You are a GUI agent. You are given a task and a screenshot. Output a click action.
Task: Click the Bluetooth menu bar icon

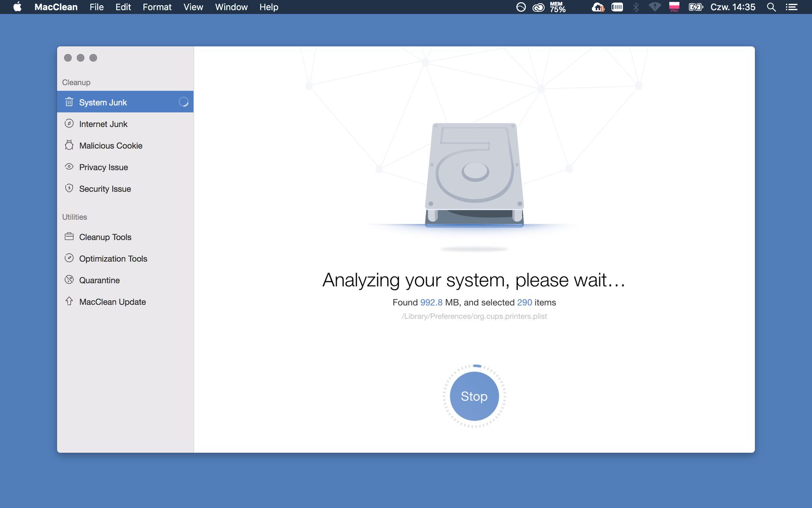coord(636,7)
